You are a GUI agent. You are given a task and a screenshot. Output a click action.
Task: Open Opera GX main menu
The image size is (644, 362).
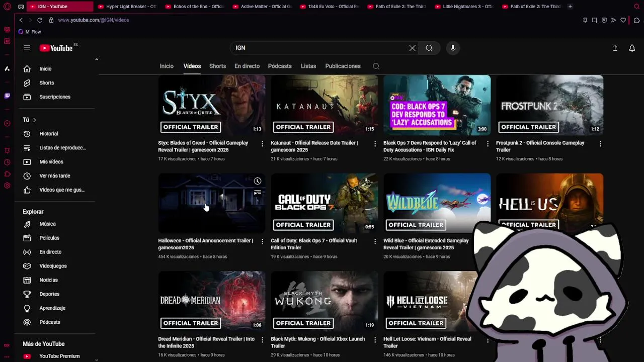coord(7,7)
